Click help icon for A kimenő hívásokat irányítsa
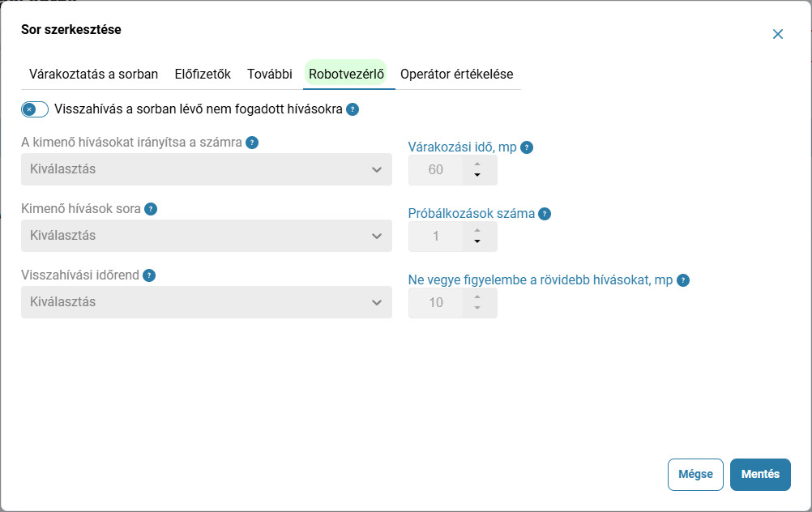Viewport: 812px width, 512px height. 252,143
